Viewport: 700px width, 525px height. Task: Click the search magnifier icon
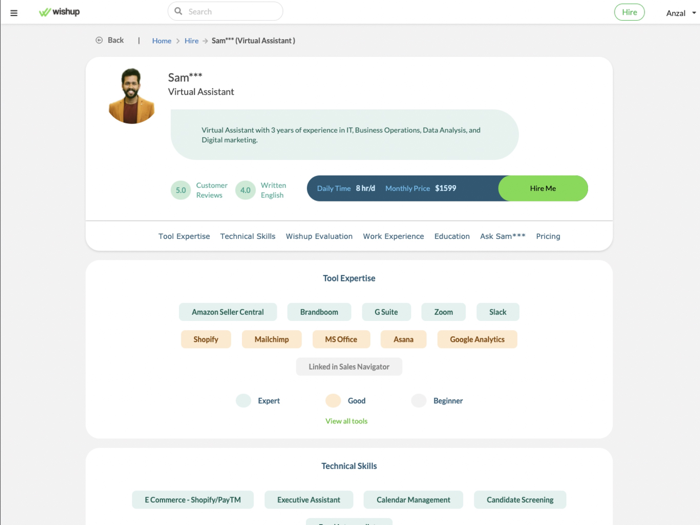[x=178, y=11]
